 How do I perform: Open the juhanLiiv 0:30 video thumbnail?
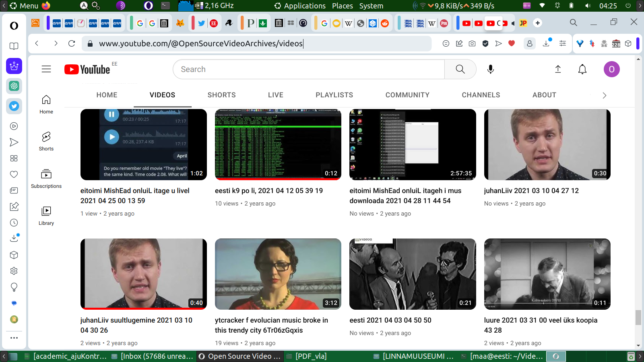(x=547, y=144)
